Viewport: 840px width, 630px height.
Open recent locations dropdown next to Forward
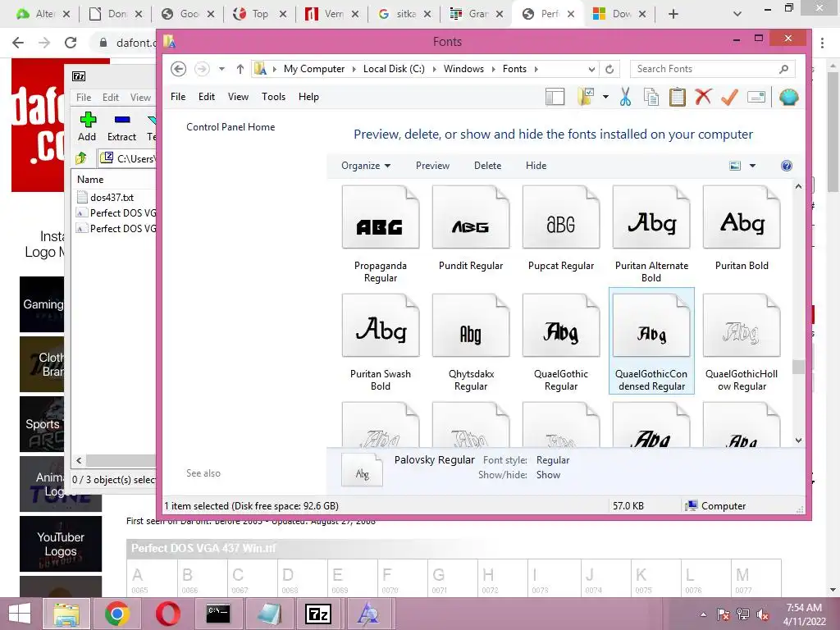[221, 69]
